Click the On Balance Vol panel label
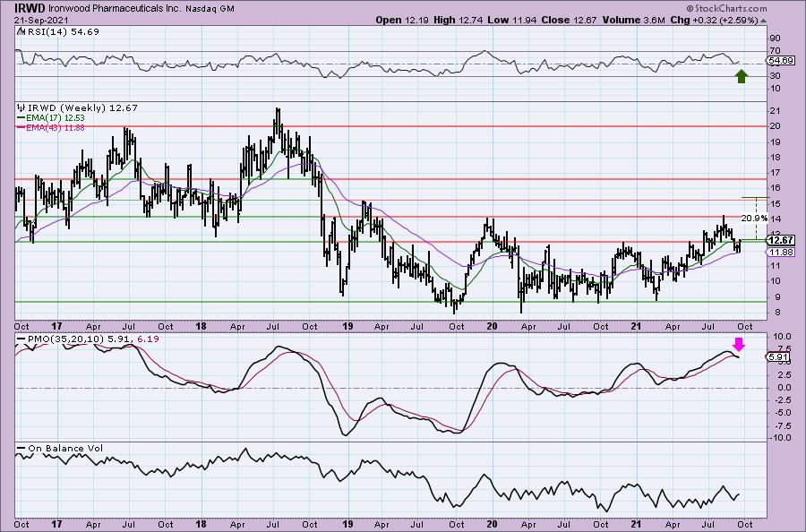The width and height of the screenshot is (806, 532). pyautogui.click(x=64, y=448)
